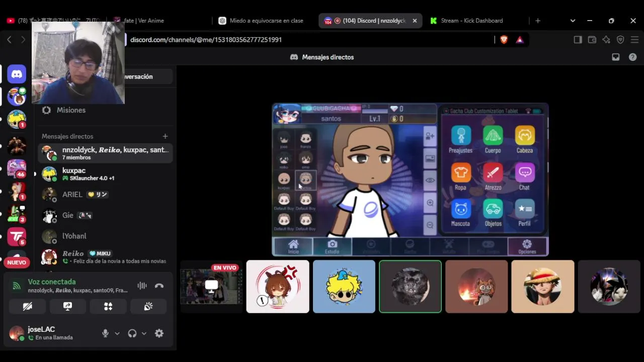644x362 pixels.
Task: Expand microphone input options arrow
Action: [117, 333]
